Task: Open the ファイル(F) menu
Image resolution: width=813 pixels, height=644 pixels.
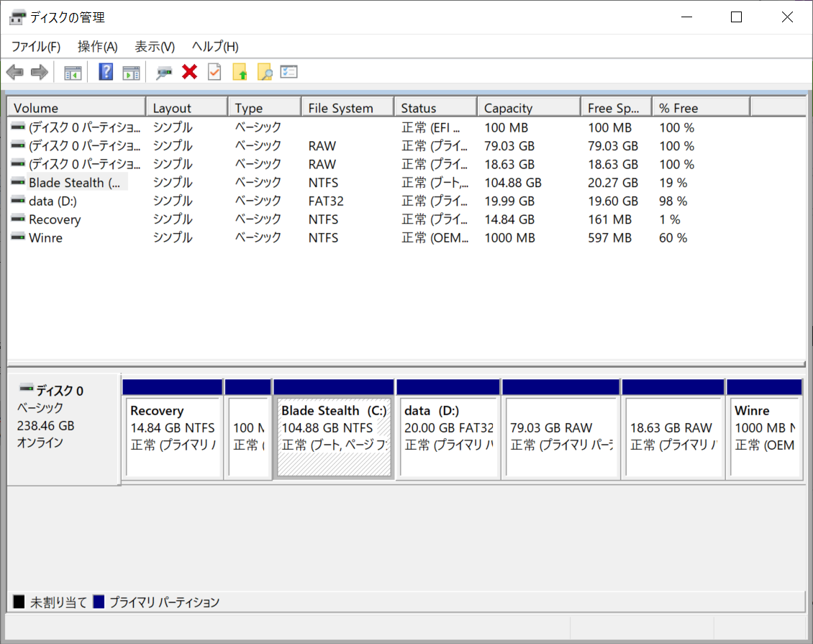Action: (36, 47)
